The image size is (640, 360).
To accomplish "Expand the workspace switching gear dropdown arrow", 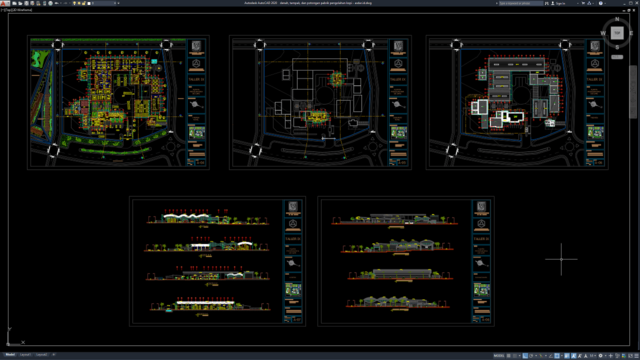I will (606, 356).
